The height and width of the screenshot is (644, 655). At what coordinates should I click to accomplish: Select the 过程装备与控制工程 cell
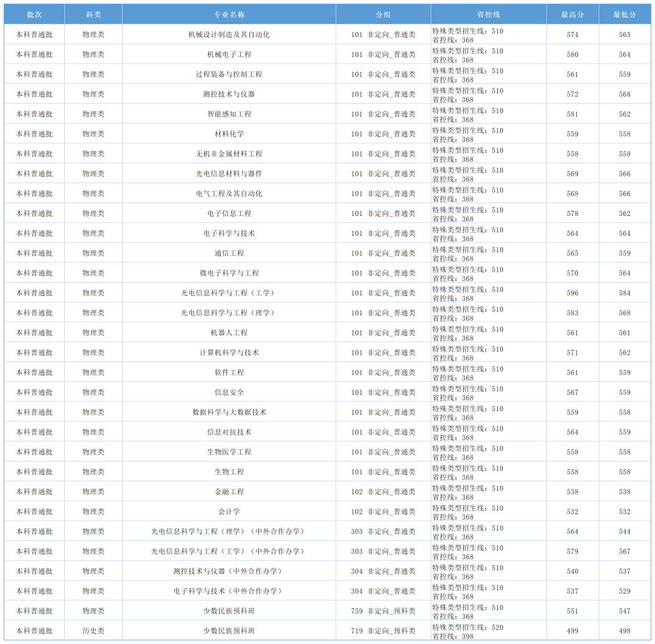click(229, 74)
